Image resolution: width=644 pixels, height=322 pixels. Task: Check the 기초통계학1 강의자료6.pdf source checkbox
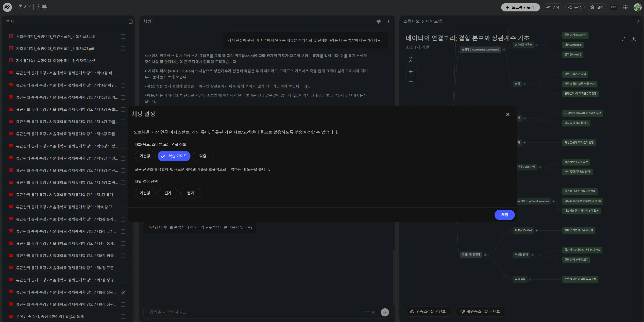(123, 37)
